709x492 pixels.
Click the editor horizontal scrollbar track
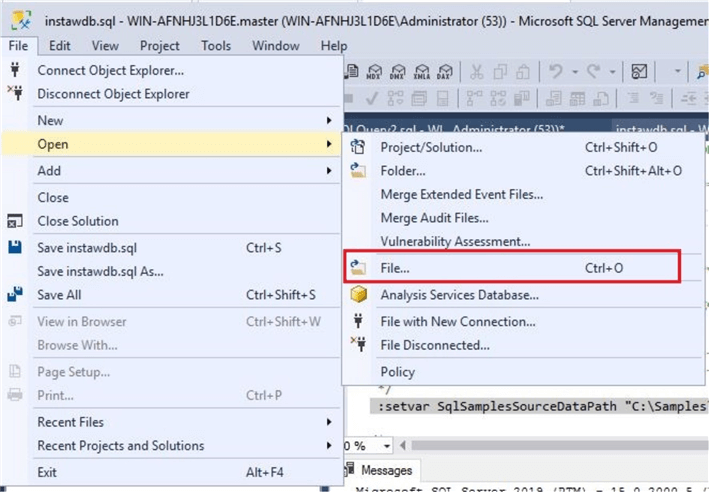point(559,446)
